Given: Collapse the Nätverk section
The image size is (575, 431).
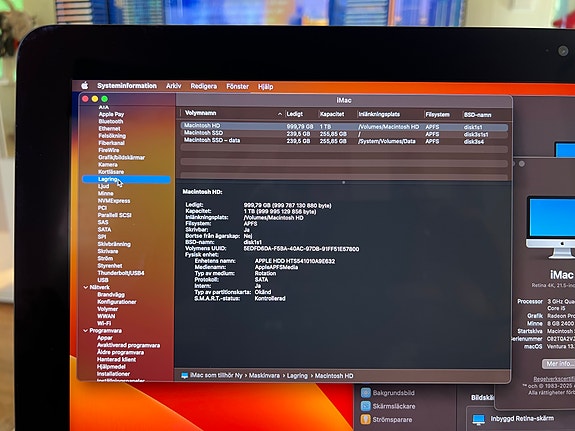Looking at the screenshot, I should [85, 287].
